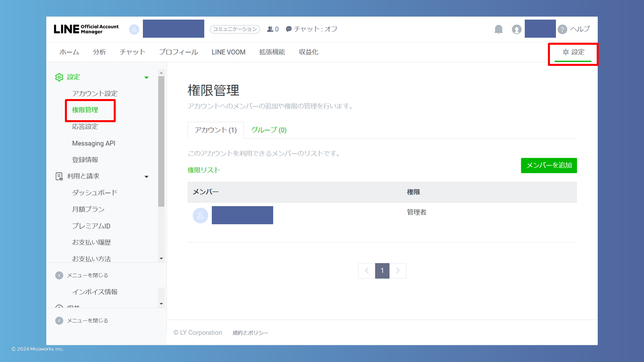Open the プロフィール tab
The image size is (644, 362).
coord(179,52)
